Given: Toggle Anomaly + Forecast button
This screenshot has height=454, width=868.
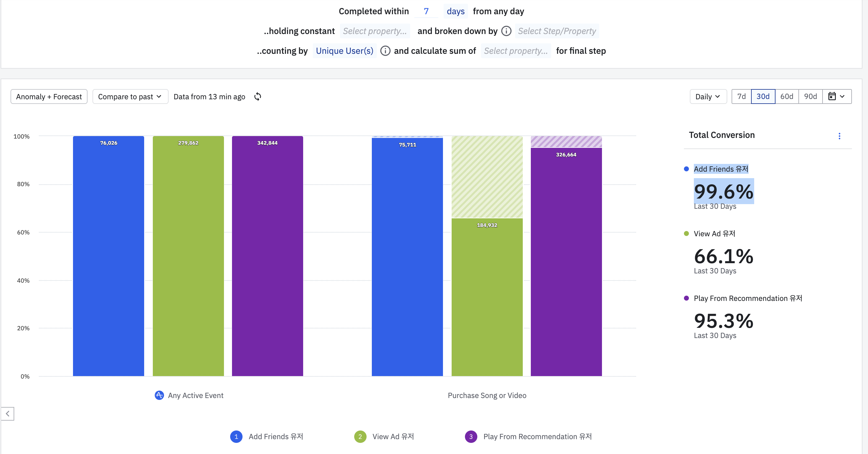Looking at the screenshot, I should coord(49,97).
